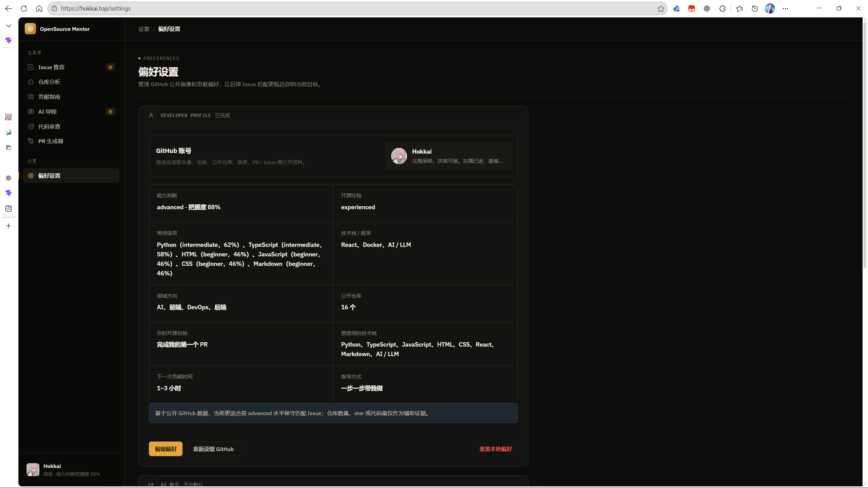
Task: Switch to the ChatGPT tab in the vertical tab strip
Action: pyautogui.click(x=8, y=178)
